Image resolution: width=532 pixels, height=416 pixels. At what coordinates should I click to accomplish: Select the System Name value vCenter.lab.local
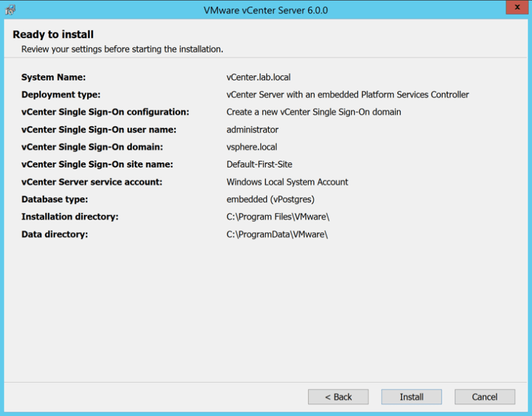point(258,77)
